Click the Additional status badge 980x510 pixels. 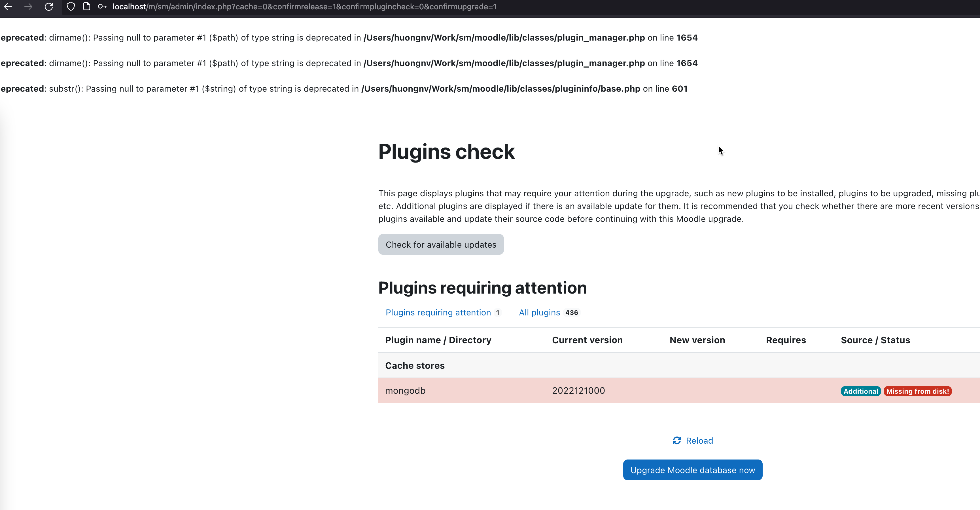pos(860,391)
